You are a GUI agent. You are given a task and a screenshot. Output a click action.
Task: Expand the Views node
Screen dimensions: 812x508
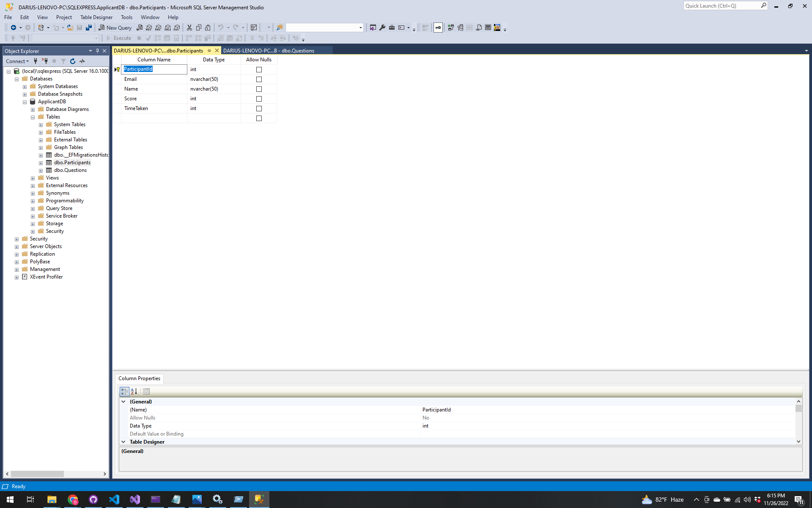[33, 178]
